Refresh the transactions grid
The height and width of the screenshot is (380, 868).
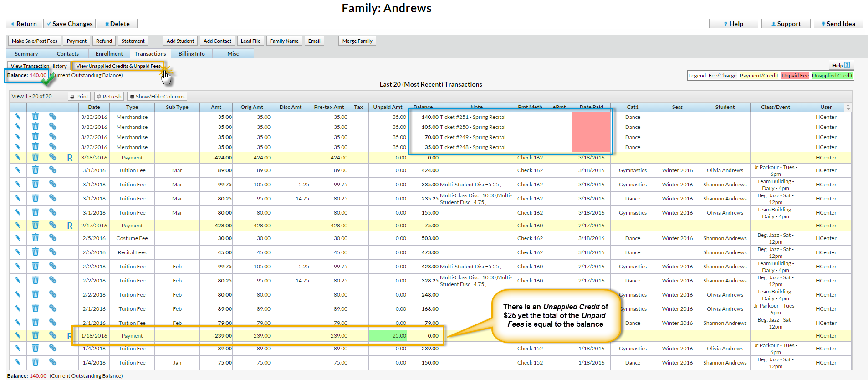pyautogui.click(x=109, y=96)
